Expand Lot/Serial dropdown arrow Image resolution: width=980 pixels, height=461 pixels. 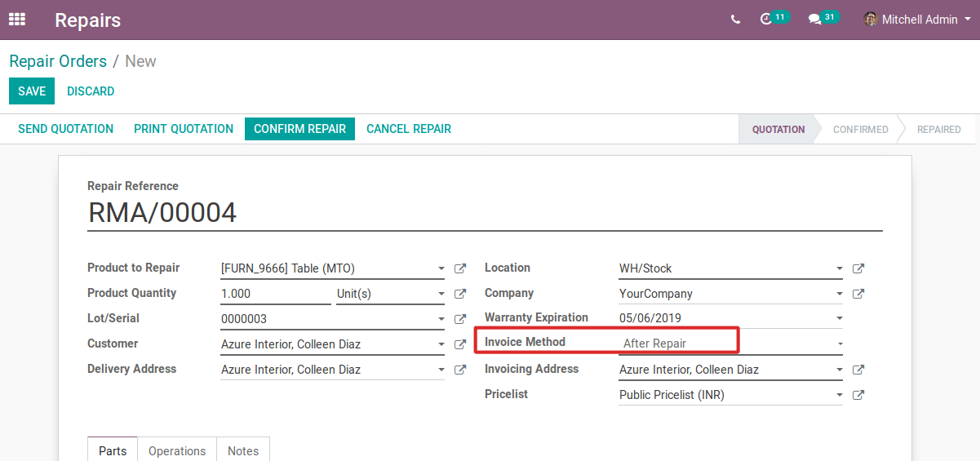(x=441, y=319)
